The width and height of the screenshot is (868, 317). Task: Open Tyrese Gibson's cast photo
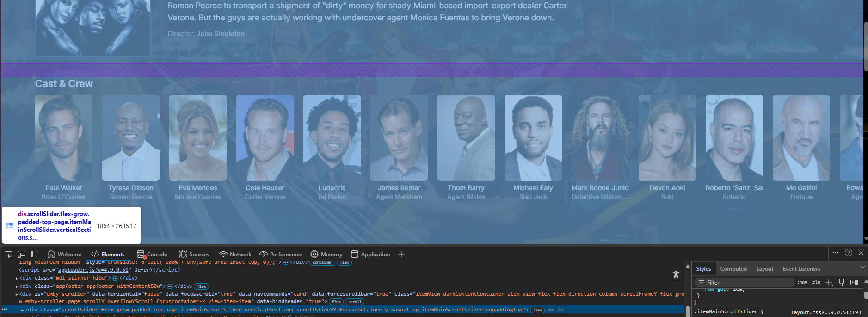pos(131,138)
